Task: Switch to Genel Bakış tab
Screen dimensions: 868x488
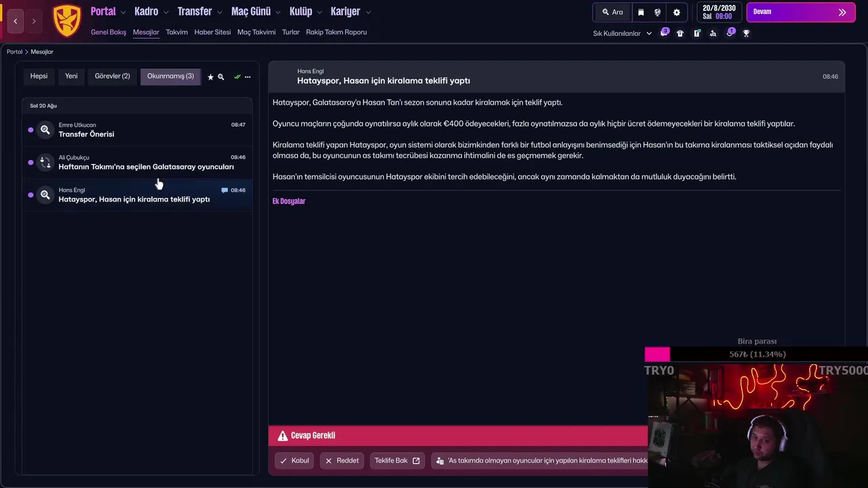Action: (108, 32)
